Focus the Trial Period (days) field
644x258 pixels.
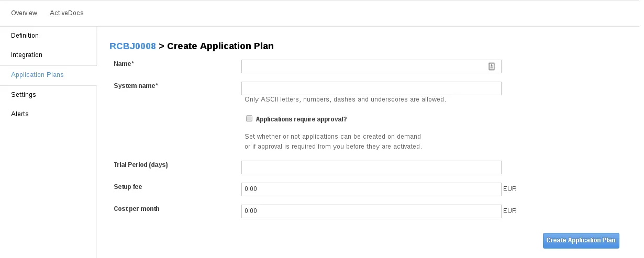pos(371,167)
